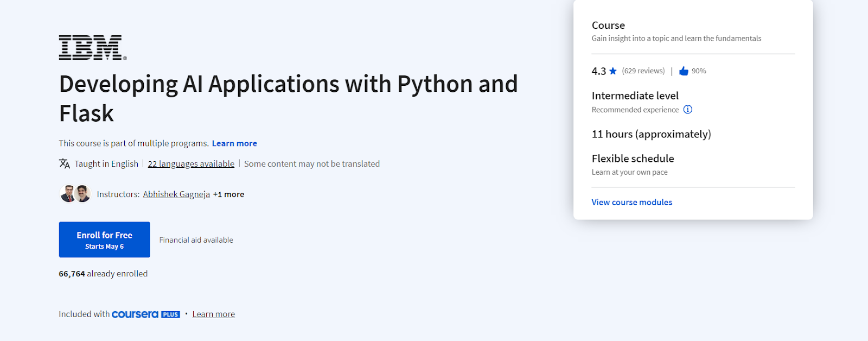The width and height of the screenshot is (868, 341).
Task: Open Learn more about Coursera Plus
Action: (214, 314)
